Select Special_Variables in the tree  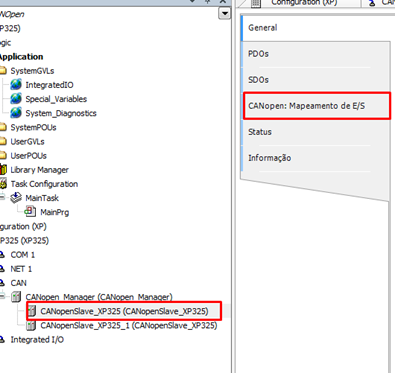coord(56,99)
